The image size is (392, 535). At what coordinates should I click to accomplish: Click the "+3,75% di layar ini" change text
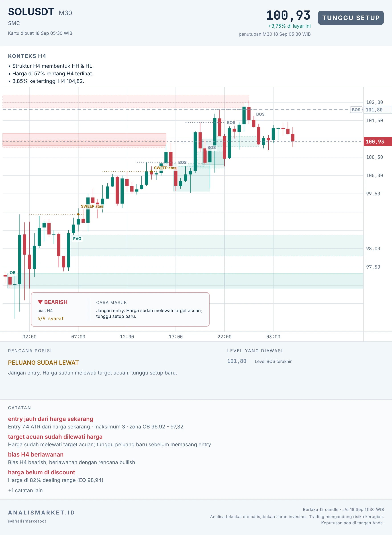click(289, 26)
